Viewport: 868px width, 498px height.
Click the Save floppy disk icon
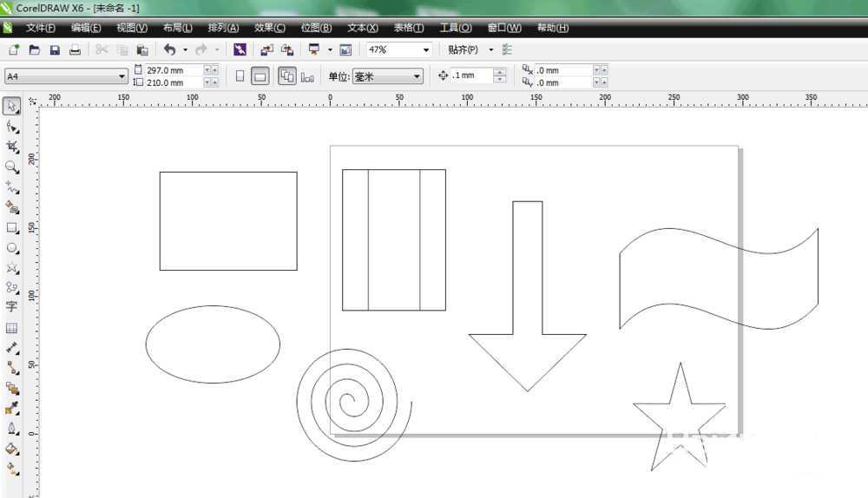pyautogui.click(x=55, y=50)
